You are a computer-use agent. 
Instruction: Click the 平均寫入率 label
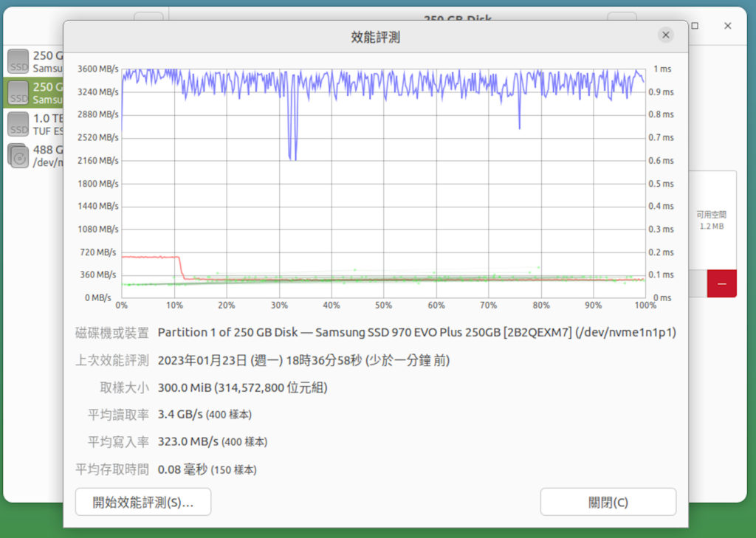118,441
